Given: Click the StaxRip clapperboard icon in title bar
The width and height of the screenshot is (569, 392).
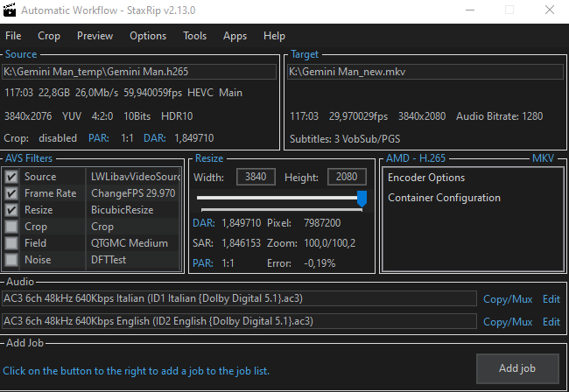Looking at the screenshot, I should 10,11.
